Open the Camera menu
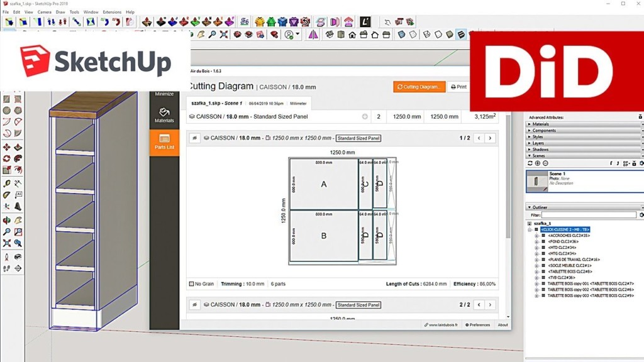 tap(44, 12)
